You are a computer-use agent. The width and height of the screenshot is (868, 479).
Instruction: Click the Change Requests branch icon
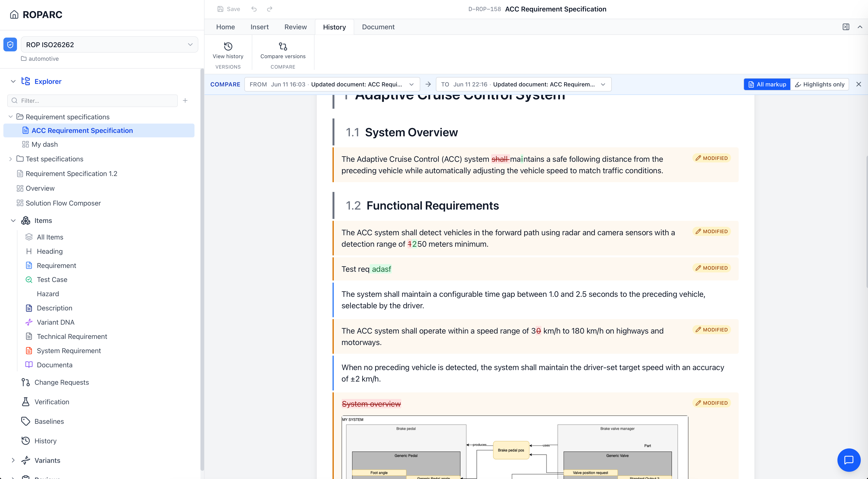(x=26, y=382)
